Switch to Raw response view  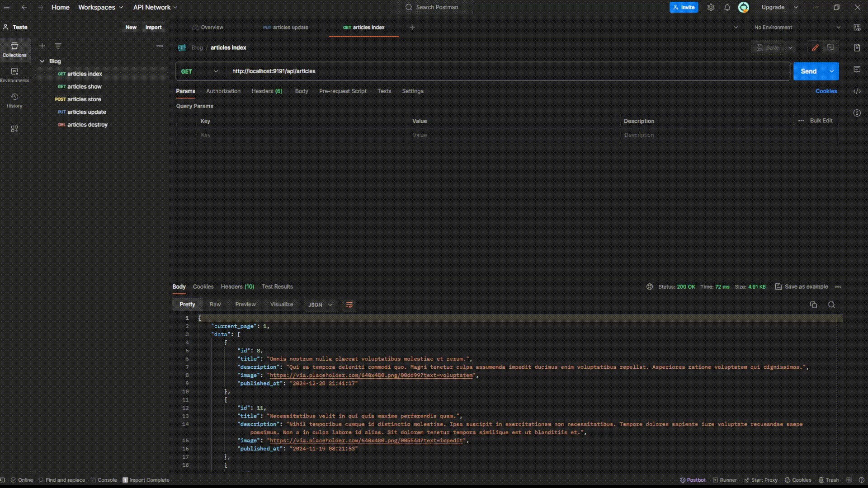point(215,305)
